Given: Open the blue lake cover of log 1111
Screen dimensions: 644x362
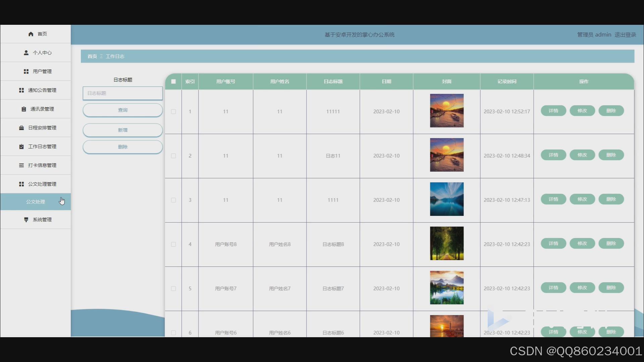Looking at the screenshot, I should tap(447, 199).
